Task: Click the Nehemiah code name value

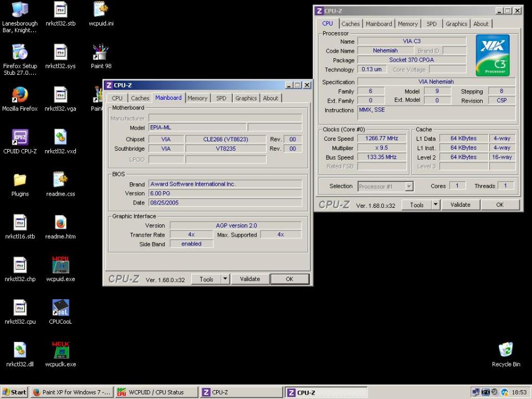Action: coord(385,50)
